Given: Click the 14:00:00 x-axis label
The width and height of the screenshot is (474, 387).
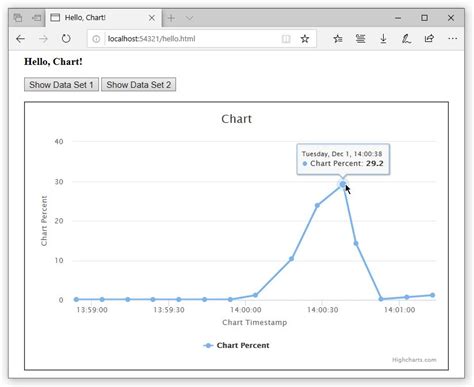Looking at the screenshot, I should pos(246,310).
